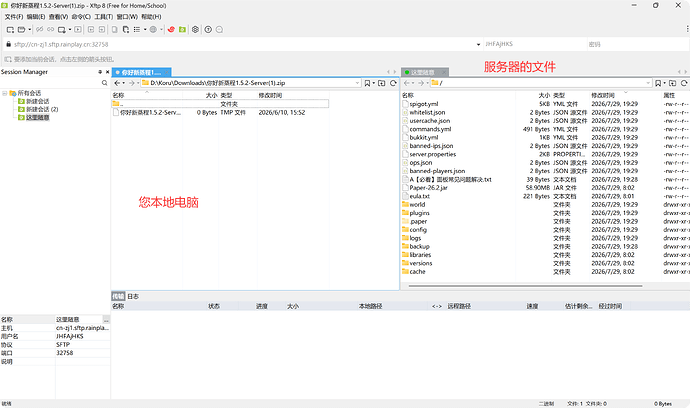Open the 编辑(E) menu

point(36,17)
